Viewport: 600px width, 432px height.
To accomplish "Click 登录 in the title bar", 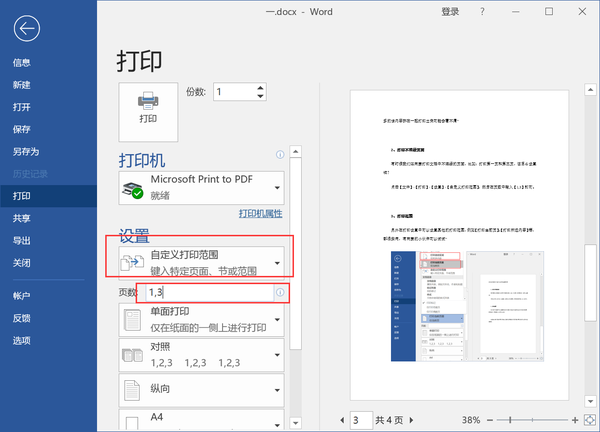I will point(450,12).
